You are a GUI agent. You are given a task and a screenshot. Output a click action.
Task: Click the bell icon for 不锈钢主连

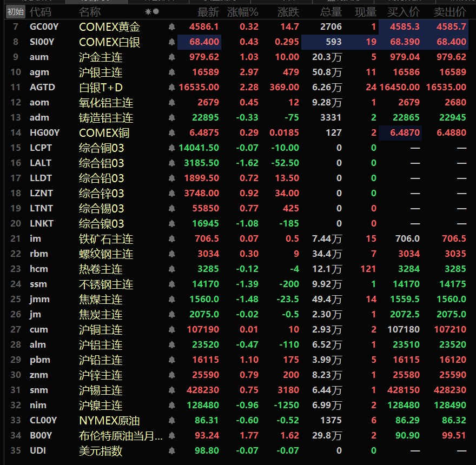tap(172, 284)
